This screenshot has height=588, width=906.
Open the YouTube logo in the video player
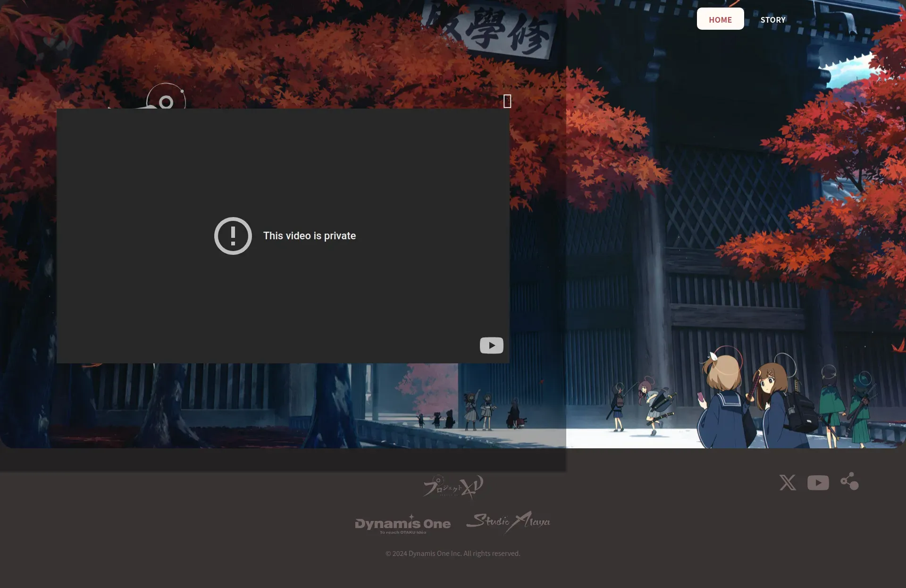(x=491, y=345)
